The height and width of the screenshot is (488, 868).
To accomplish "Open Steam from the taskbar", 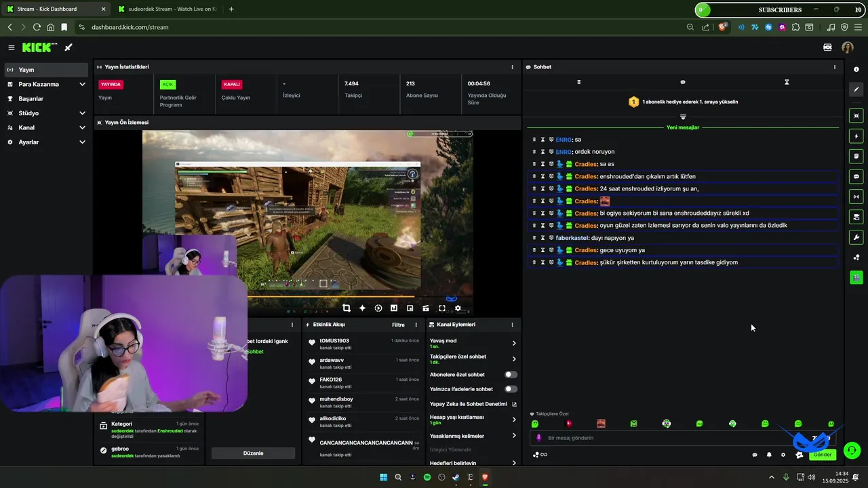I will (456, 477).
